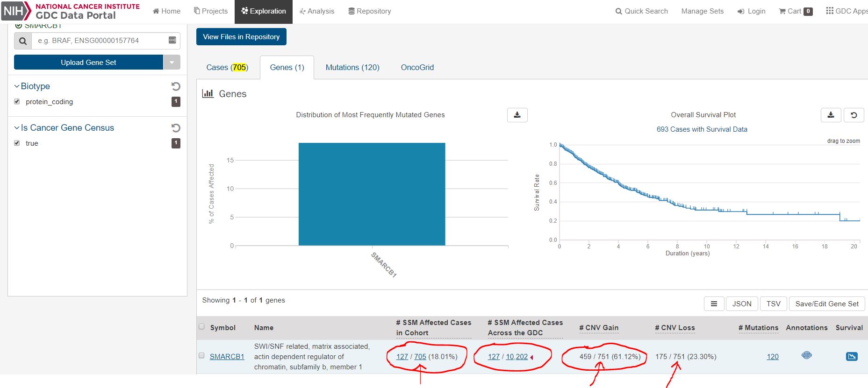The width and height of the screenshot is (868, 388).
Task: Open the 120 mutations link
Action: (773, 357)
